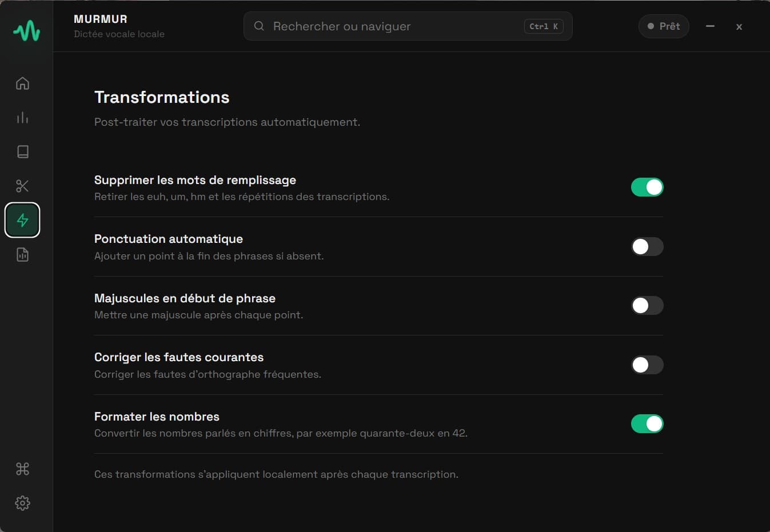Click 'Retirer les euh, um, hm' description
The width and height of the screenshot is (770, 532).
tap(242, 197)
